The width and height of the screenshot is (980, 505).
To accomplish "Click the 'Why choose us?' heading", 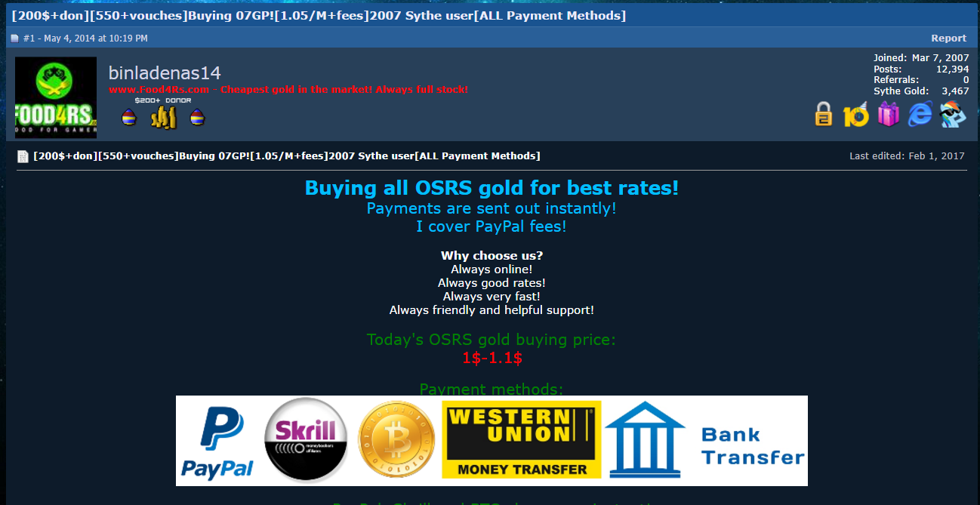I will point(492,256).
